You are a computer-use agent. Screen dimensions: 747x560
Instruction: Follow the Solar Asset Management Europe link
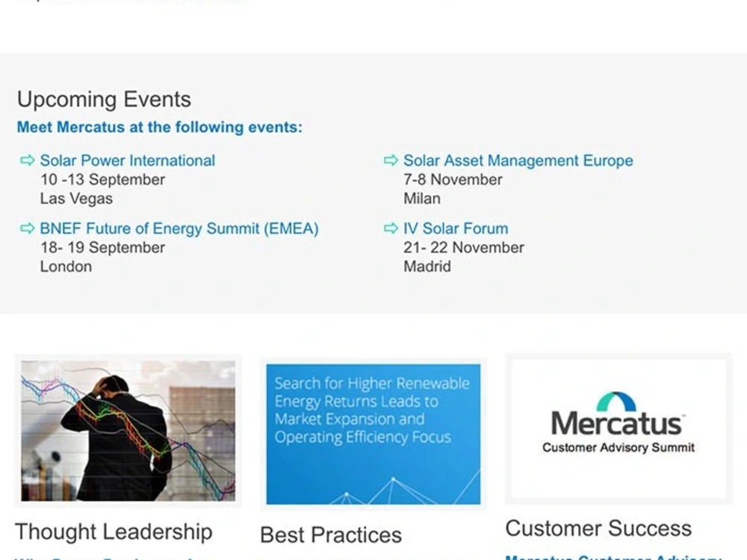(518, 161)
